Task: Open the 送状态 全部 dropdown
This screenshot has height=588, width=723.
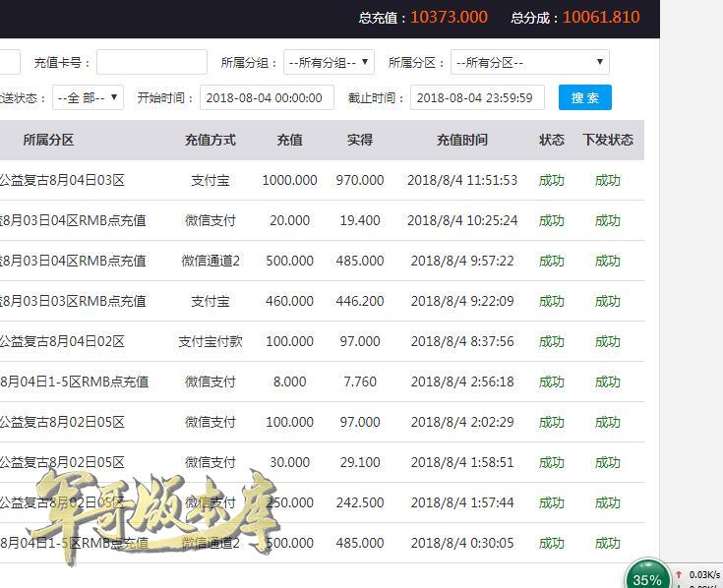Action: pos(88,97)
